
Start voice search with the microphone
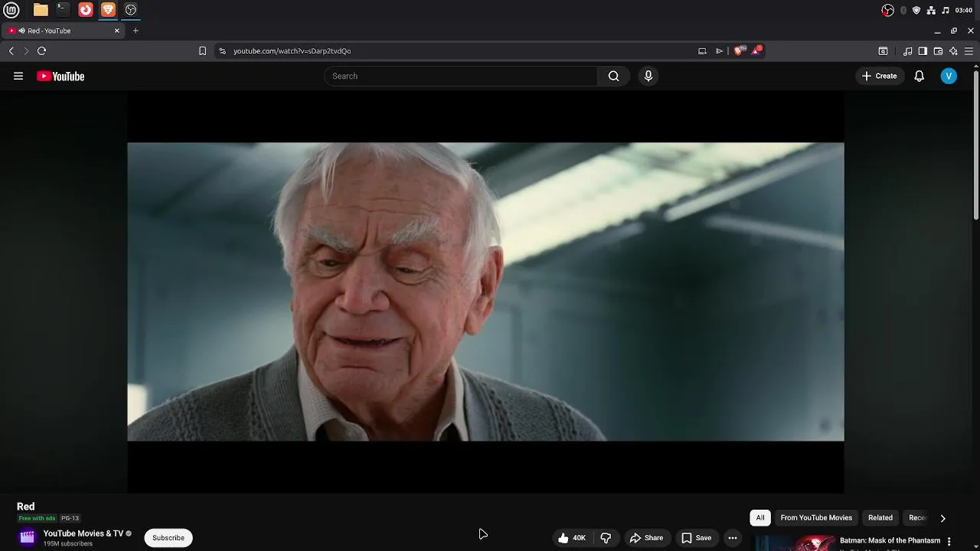(x=648, y=76)
